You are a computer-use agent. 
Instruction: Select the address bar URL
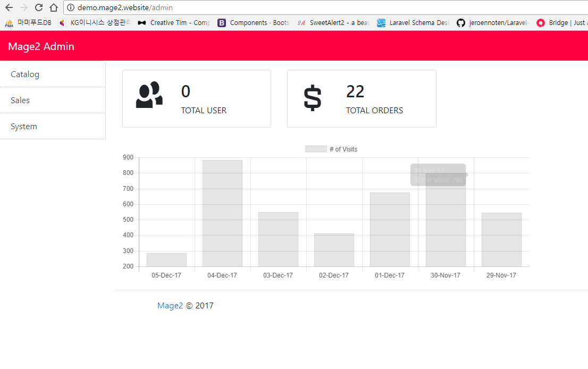[122, 8]
